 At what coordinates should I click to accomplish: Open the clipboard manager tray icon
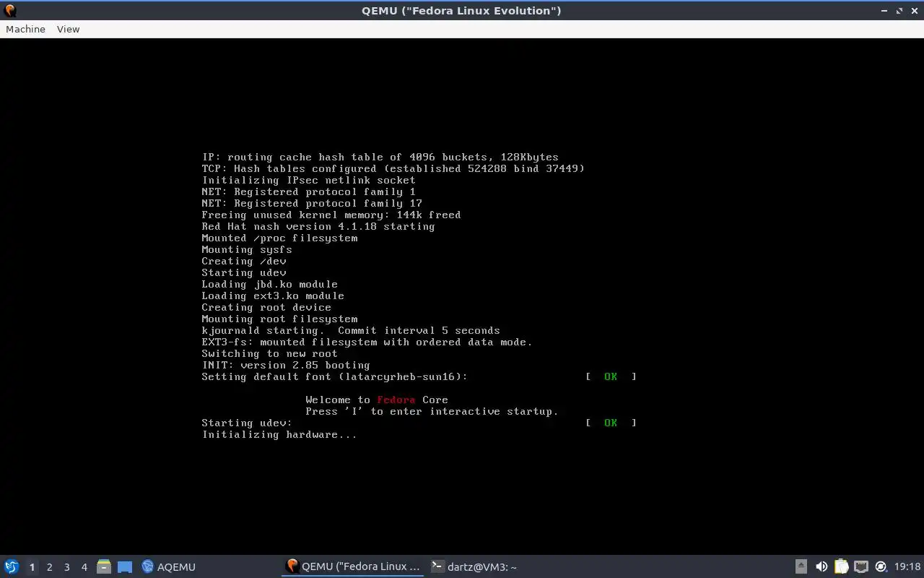click(x=841, y=566)
